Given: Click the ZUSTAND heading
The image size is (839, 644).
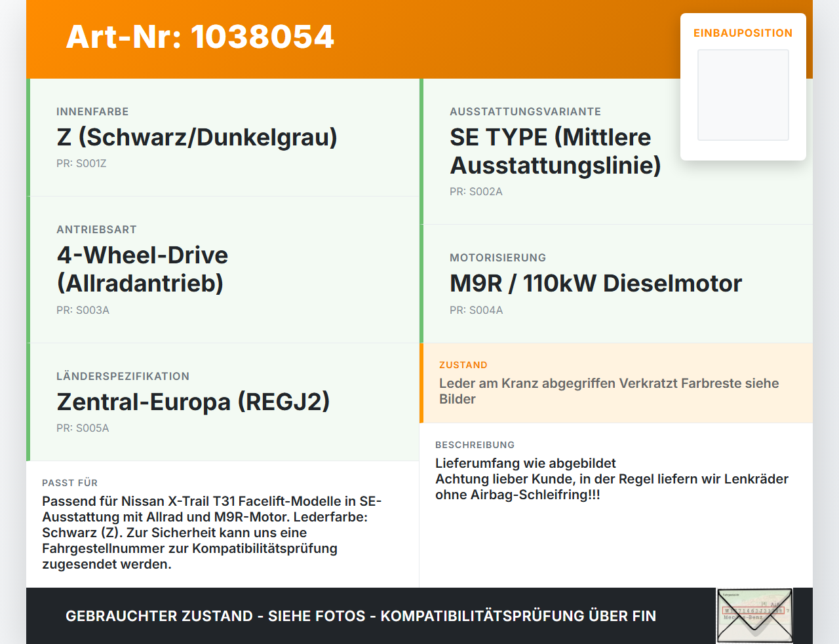Looking at the screenshot, I should (x=463, y=365).
